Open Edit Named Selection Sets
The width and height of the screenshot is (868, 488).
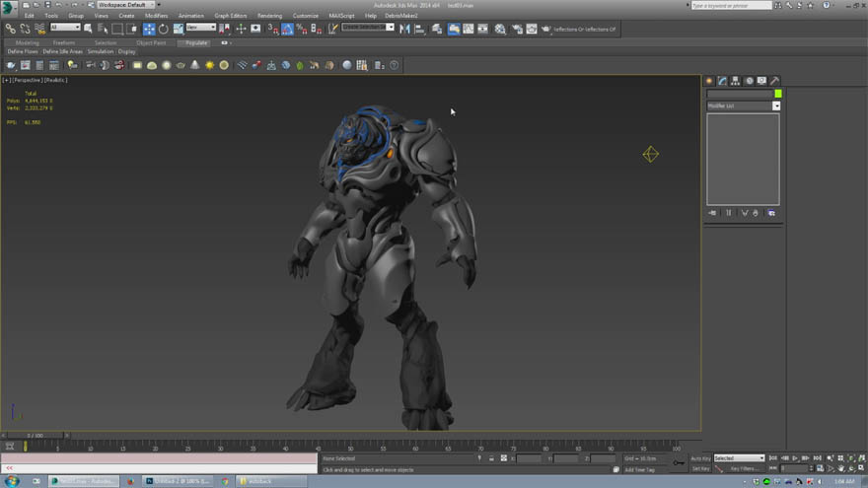point(332,29)
